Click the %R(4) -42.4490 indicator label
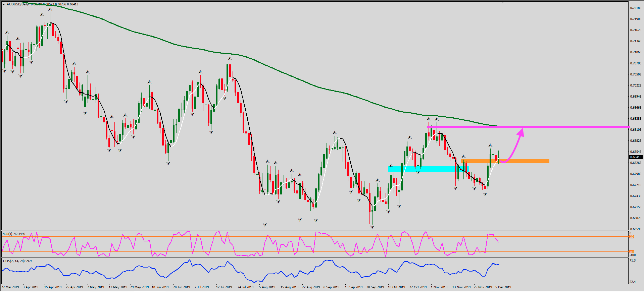644x292 pixels. pyautogui.click(x=14, y=234)
